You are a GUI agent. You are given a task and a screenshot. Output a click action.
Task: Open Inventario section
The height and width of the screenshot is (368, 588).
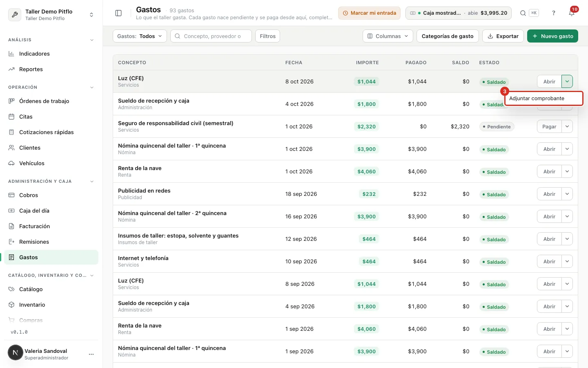coord(51,305)
